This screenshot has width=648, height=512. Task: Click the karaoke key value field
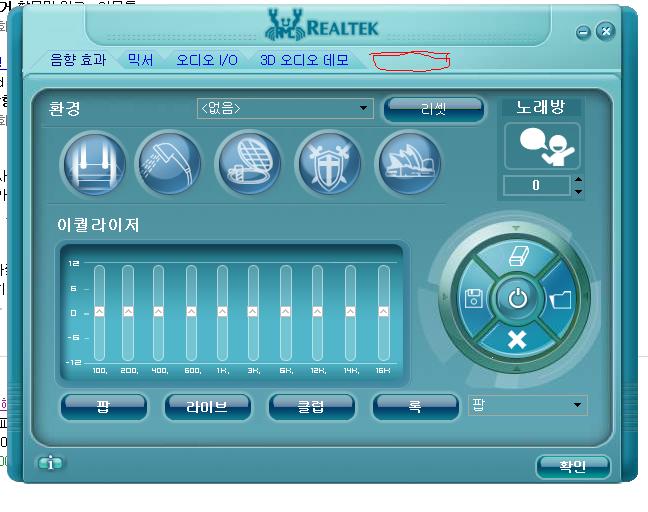pyautogui.click(x=536, y=185)
